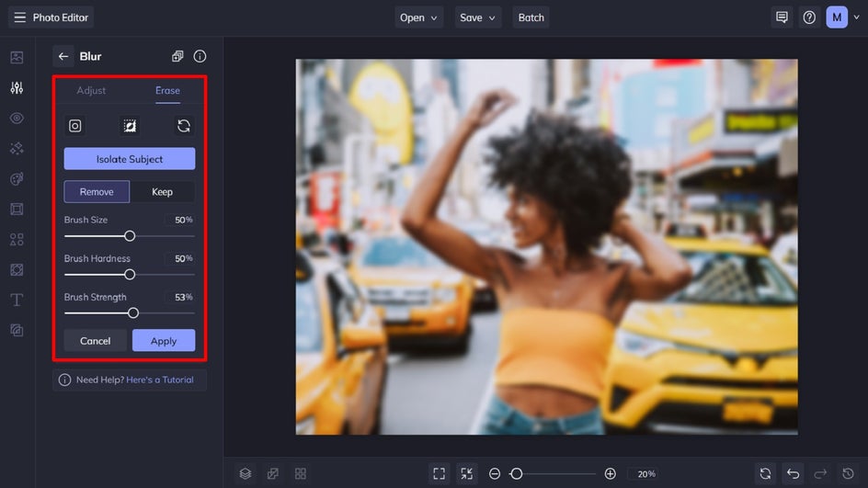Image resolution: width=868 pixels, height=488 pixels.
Task: Open the sparkle Effects sidebar icon
Action: (x=17, y=148)
